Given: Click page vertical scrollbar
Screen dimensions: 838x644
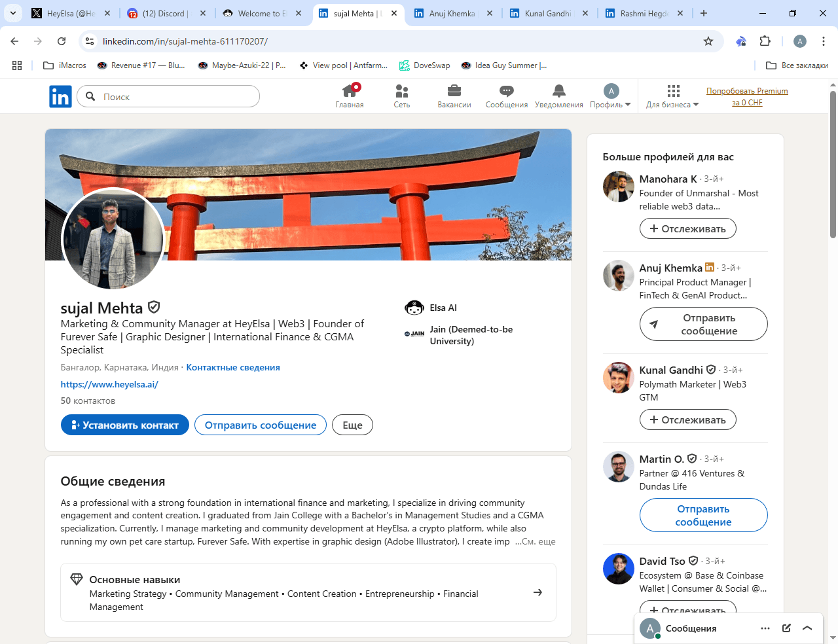Looking at the screenshot, I should tap(833, 164).
